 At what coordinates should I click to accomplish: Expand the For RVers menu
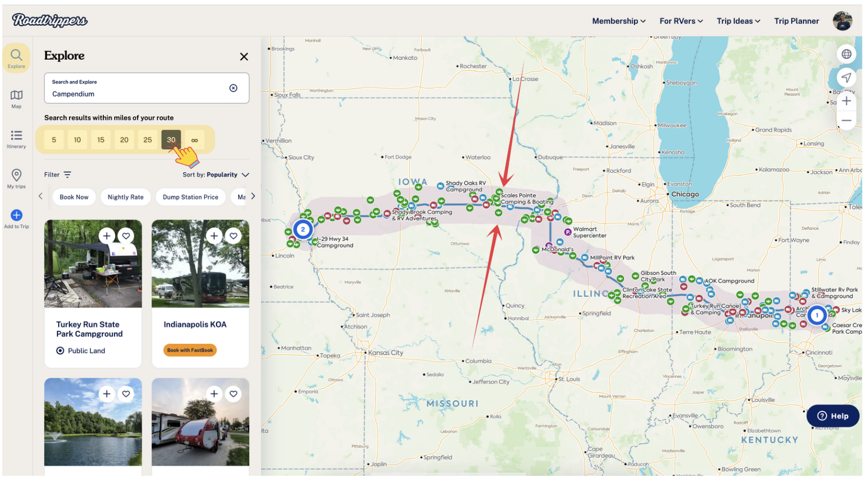(681, 21)
